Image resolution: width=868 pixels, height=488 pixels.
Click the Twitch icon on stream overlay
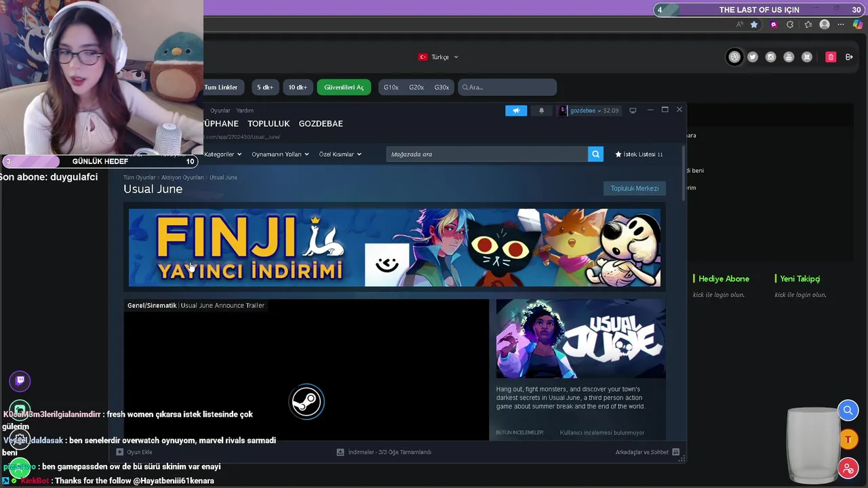20,380
